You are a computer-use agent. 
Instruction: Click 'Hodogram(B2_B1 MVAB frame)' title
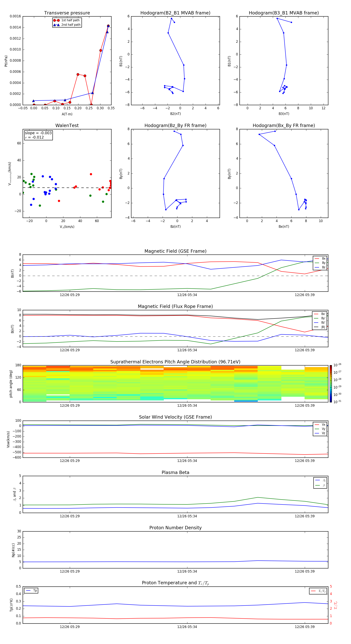point(175,13)
